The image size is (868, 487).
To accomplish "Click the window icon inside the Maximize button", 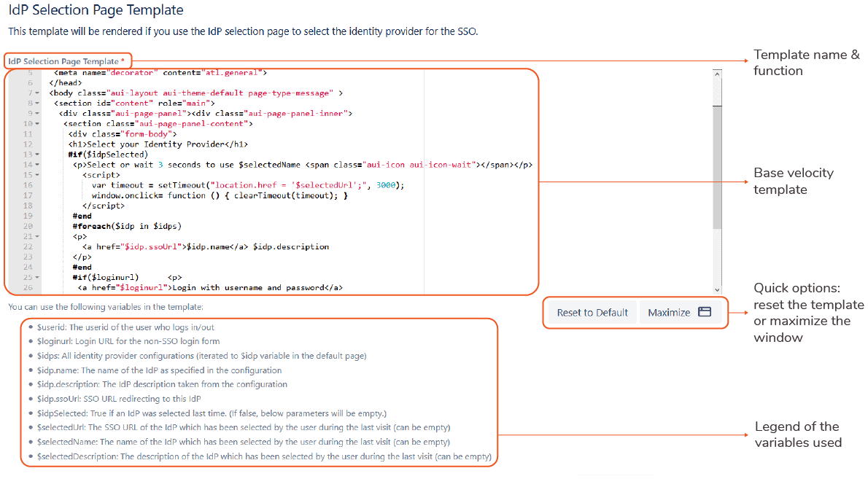I will coord(705,311).
